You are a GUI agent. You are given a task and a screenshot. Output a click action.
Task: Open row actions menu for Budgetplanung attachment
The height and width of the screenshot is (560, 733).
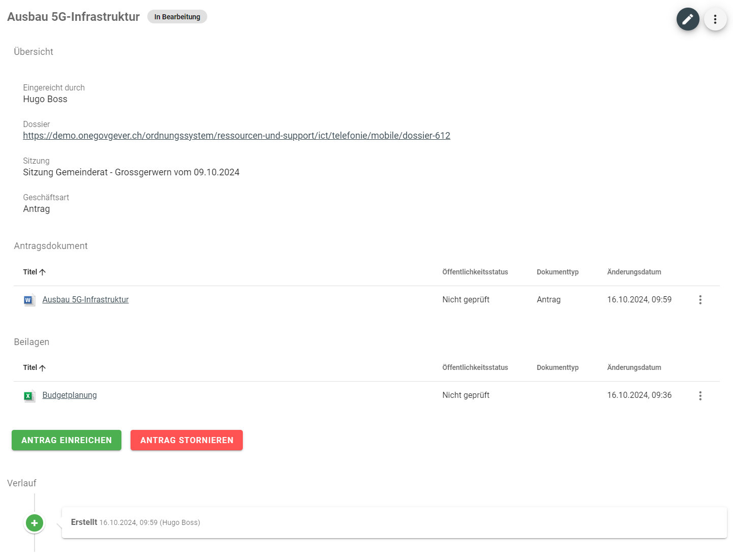pyautogui.click(x=700, y=396)
